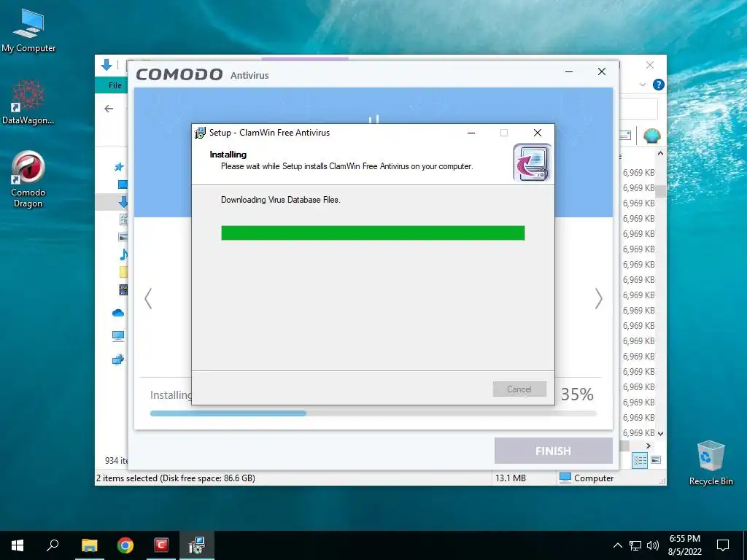Minimize the Comodo Antivirus window

pos(569,72)
